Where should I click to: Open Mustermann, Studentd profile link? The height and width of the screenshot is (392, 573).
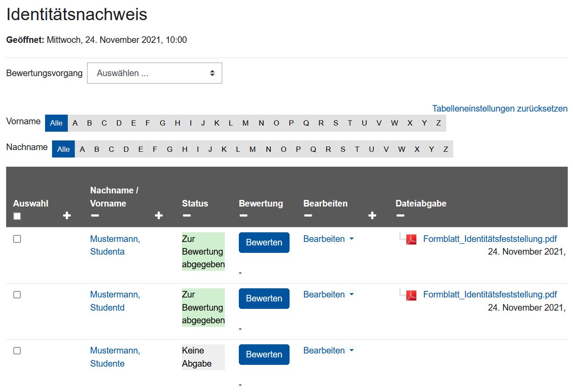(115, 301)
